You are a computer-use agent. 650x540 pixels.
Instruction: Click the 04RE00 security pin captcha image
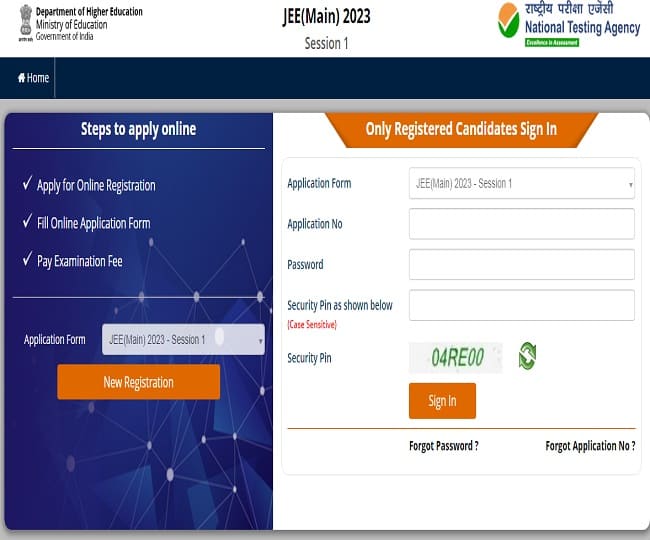coord(456,358)
